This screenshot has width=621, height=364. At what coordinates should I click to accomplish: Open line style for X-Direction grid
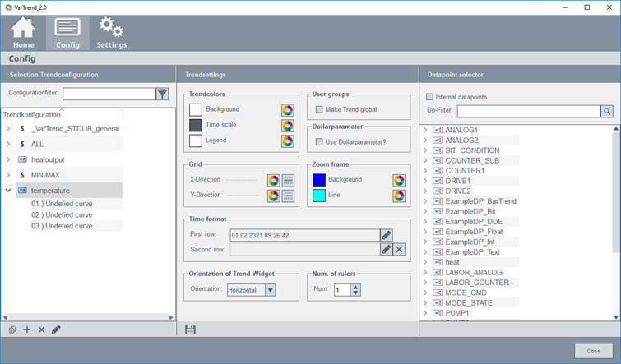tap(289, 180)
